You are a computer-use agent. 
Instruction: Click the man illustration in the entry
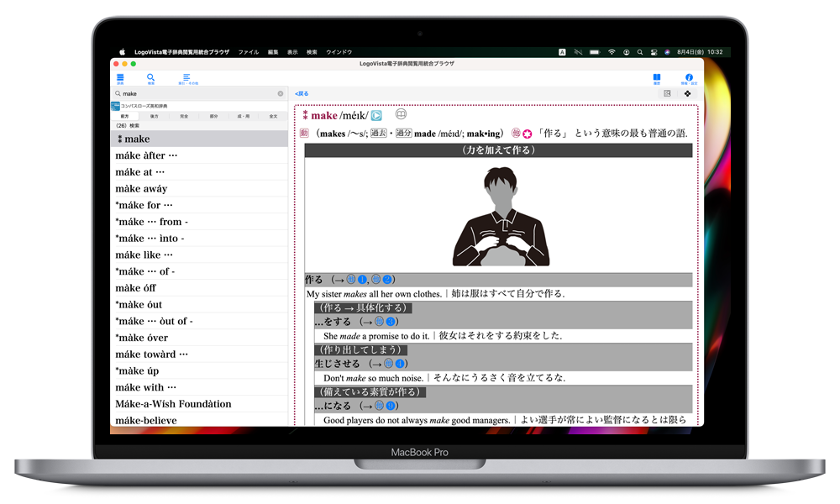point(501,217)
